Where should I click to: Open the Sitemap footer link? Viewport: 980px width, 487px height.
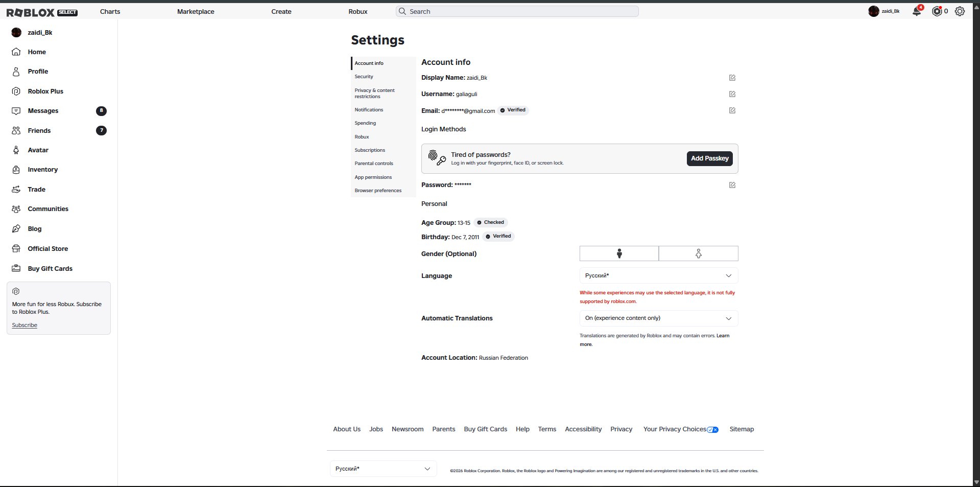[742, 429]
